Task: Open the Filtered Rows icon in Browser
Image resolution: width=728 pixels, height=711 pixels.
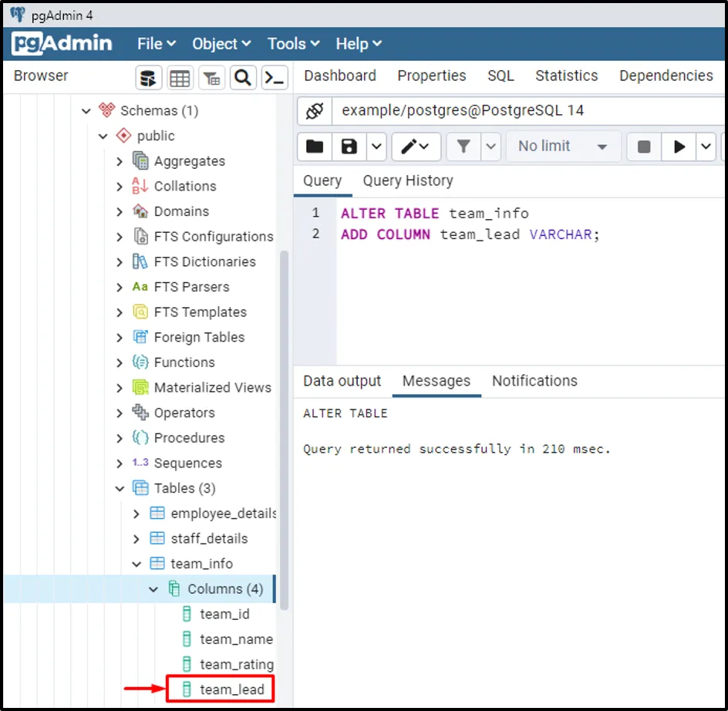Action: click(211, 77)
